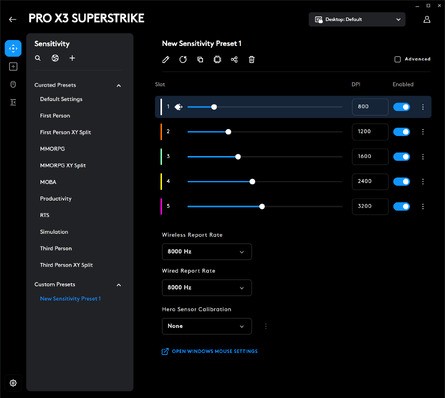
Task: Edit the 2400 DPI value field
Action: (370, 181)
